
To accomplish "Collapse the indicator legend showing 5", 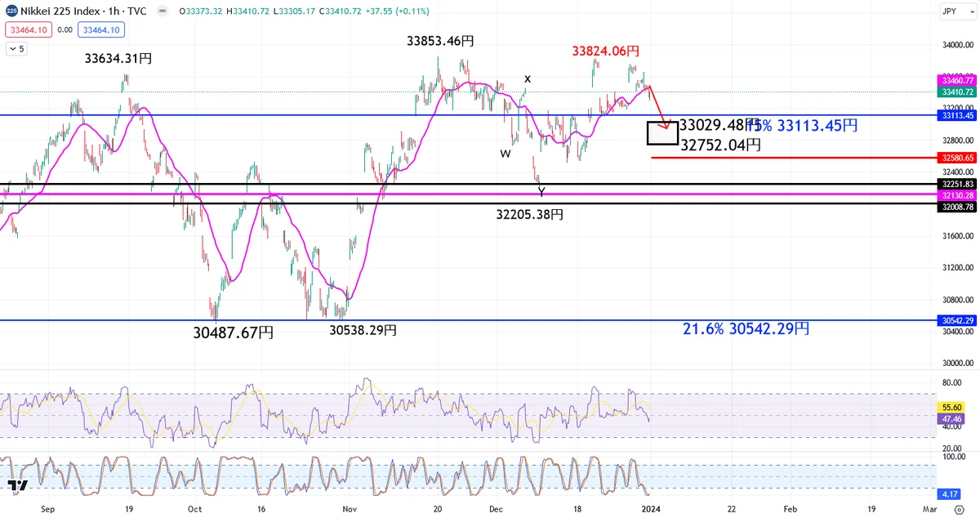I will (x=17, y=49).
